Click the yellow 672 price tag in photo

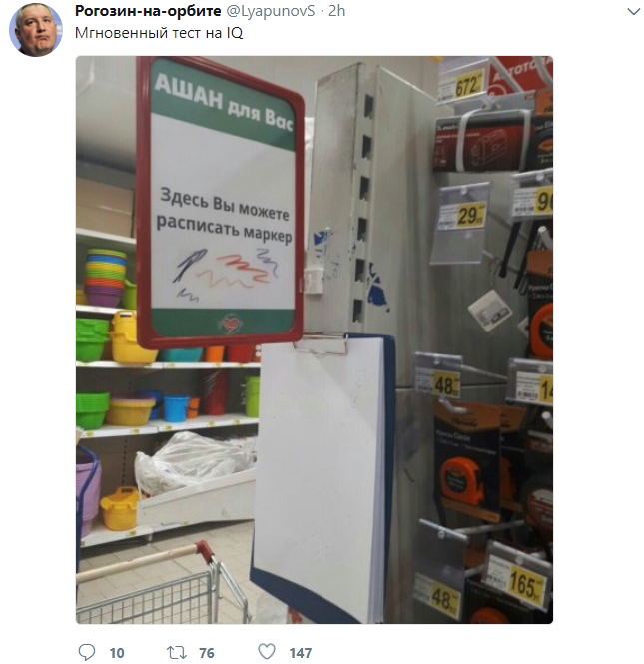click(469, 86)
